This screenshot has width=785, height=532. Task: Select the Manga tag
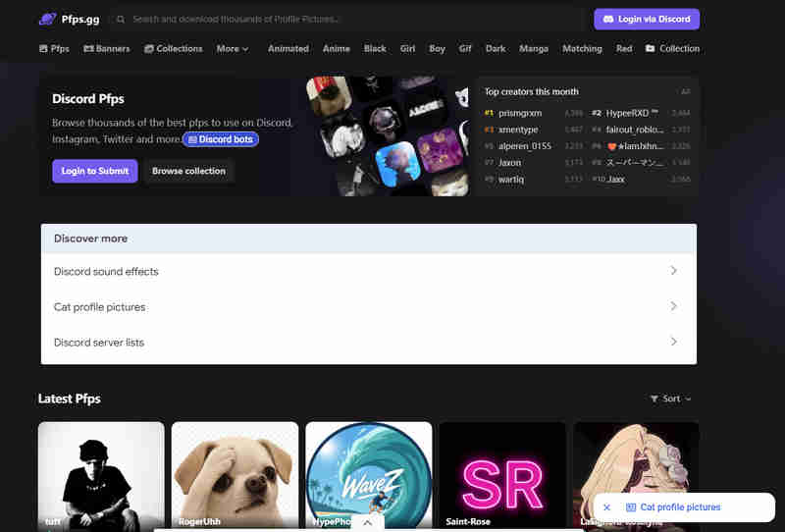pos(534,49)
